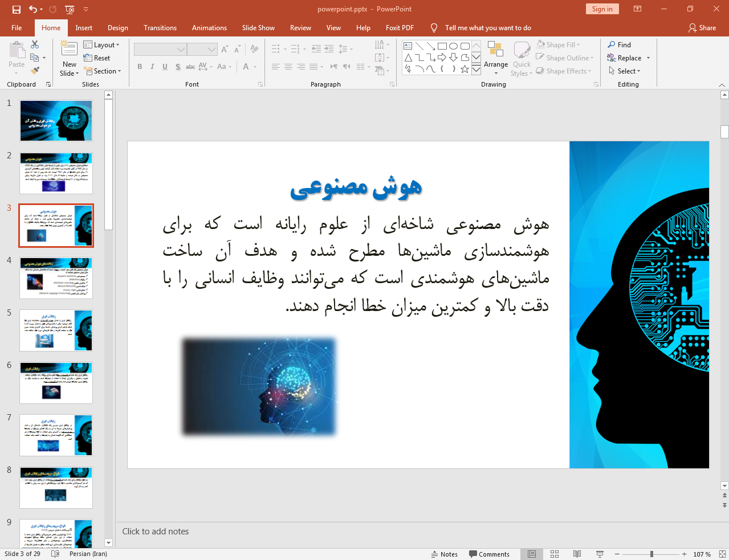Expand the Layout dropdown
Screen dimensions: 729x560
click(101, 45)
